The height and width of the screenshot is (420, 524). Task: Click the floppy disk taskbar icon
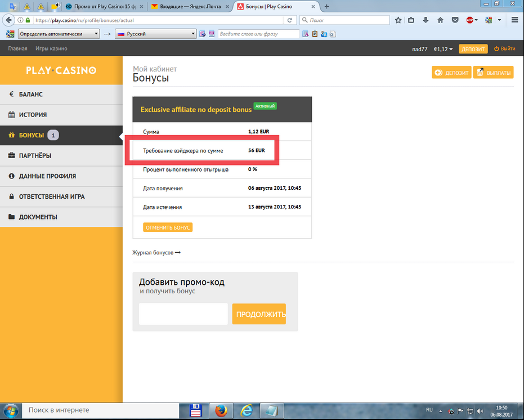[x=195, y=410]
